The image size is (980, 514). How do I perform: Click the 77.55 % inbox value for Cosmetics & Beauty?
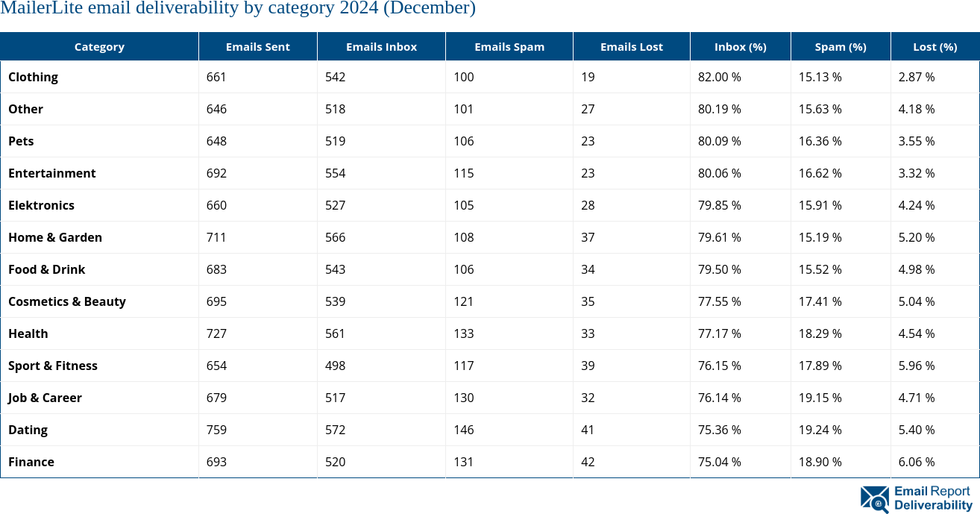(720, 301)
